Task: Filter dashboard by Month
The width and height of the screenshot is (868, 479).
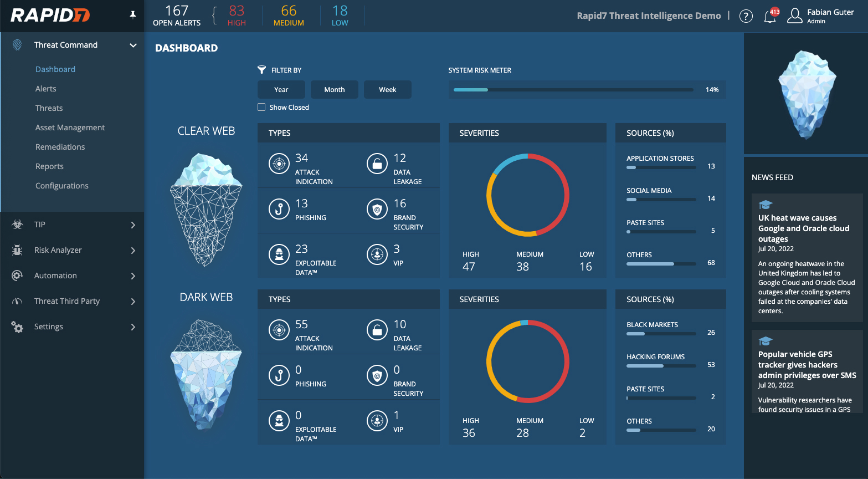Action: [x=335, y=89]
